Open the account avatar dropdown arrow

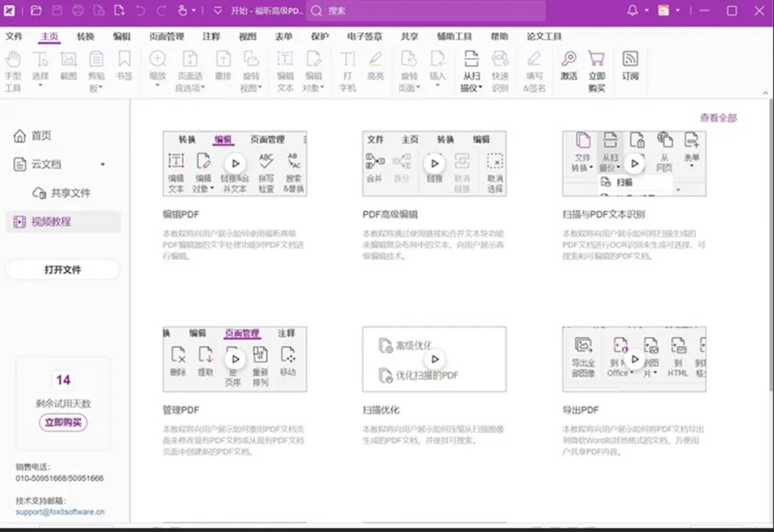point(678,10)
